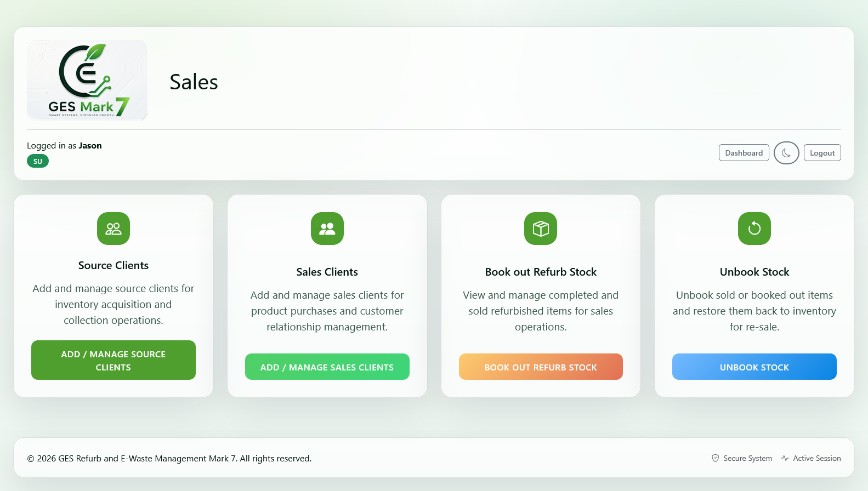Click the refurbished items description text
Screen dimensions: 868x491
coord(541,311)
